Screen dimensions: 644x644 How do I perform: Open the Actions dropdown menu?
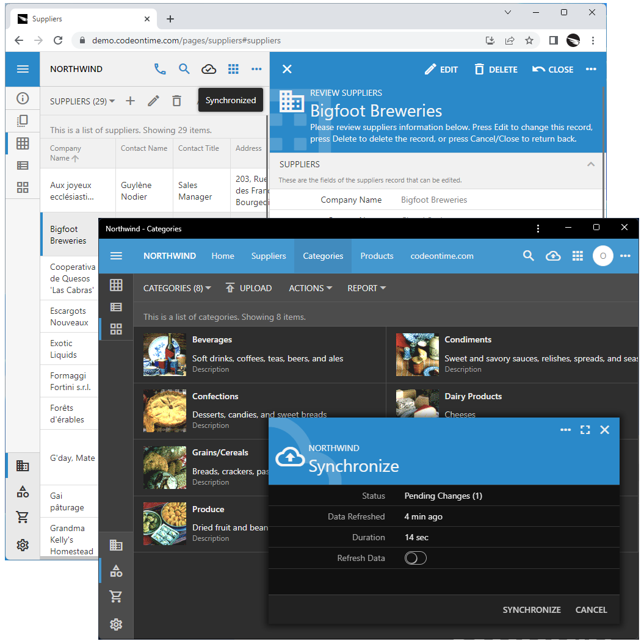(x=310, y=288)
